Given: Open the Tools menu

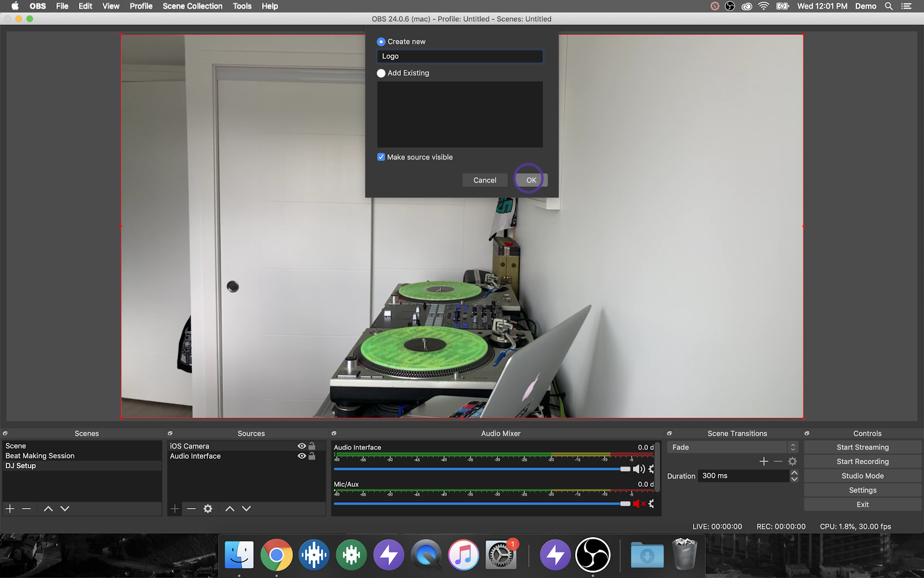Looking at the screenshot, I should 242,6.
